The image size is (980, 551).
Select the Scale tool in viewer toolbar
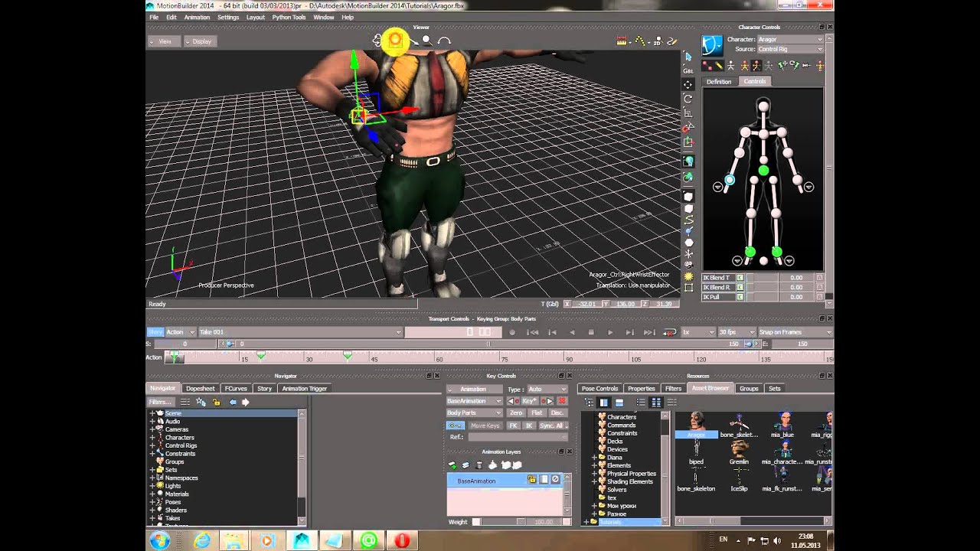point(688,112)
